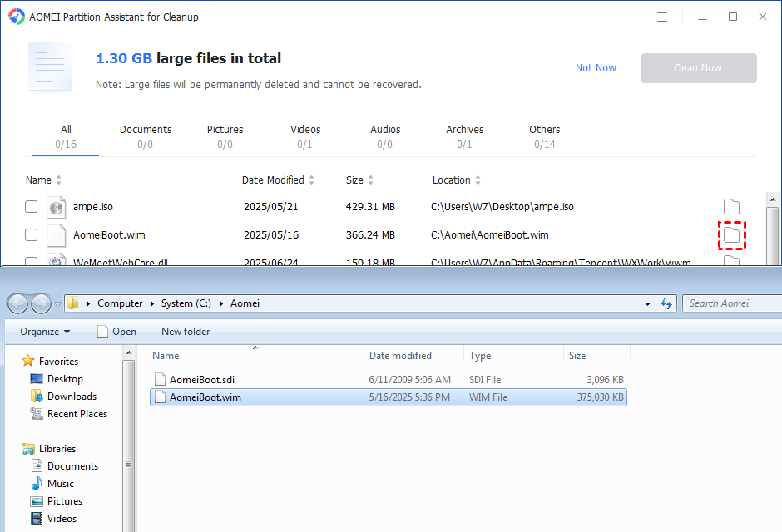The height and width of the screenshot is (532, 782).
Task: Click the AOMEI Partition Assistant logo icon
Action: pos(17,17)
